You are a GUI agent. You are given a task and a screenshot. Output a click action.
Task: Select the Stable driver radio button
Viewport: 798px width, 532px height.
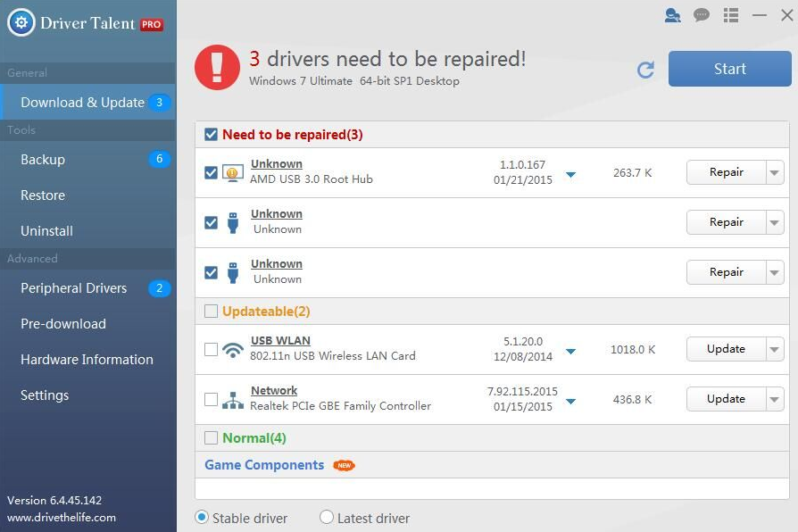(202, 517)
